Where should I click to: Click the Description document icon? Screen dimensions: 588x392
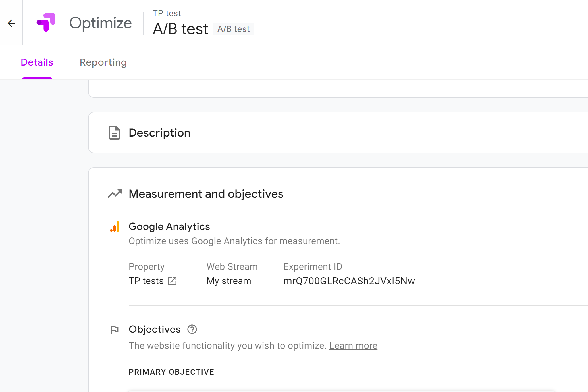tap(115, 133)
